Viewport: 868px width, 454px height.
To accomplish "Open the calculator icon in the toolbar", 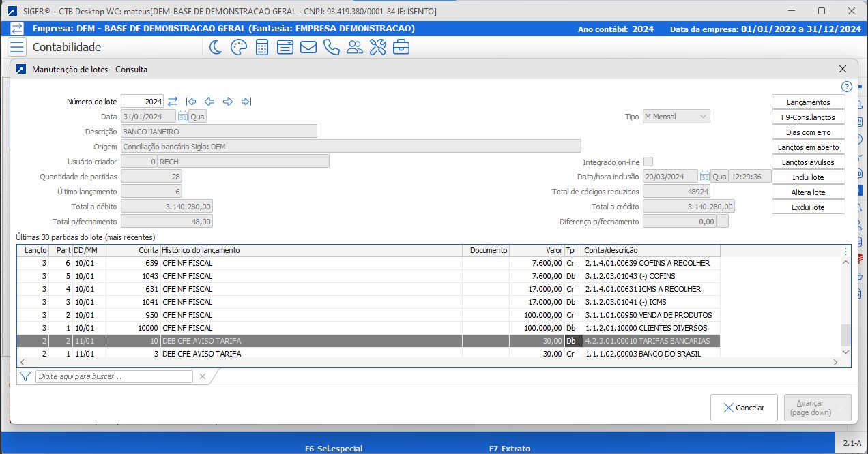I will 261,47.
